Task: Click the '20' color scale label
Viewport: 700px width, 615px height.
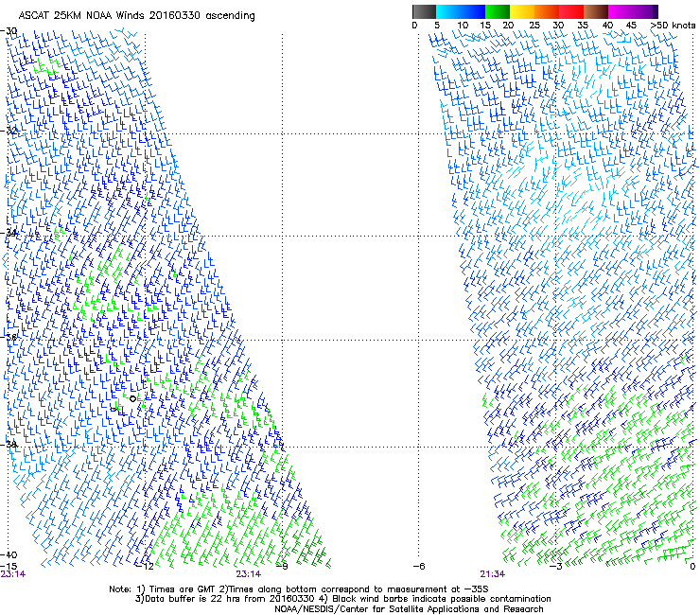Action: point(508,26)
